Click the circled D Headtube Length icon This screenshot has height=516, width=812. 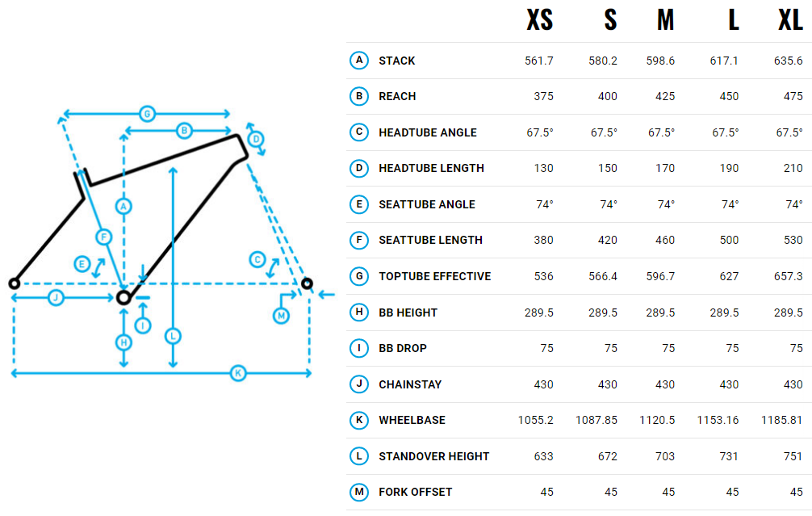pos(359,168)
